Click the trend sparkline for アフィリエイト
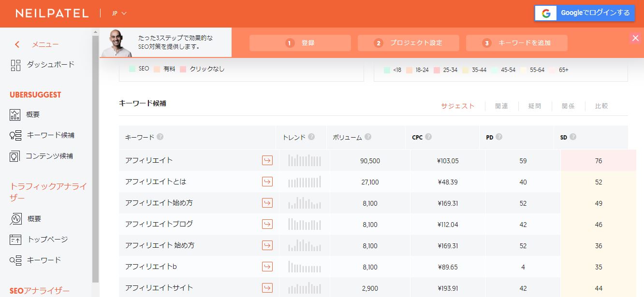This screenshot has height=297, width=644. [305, 160]
